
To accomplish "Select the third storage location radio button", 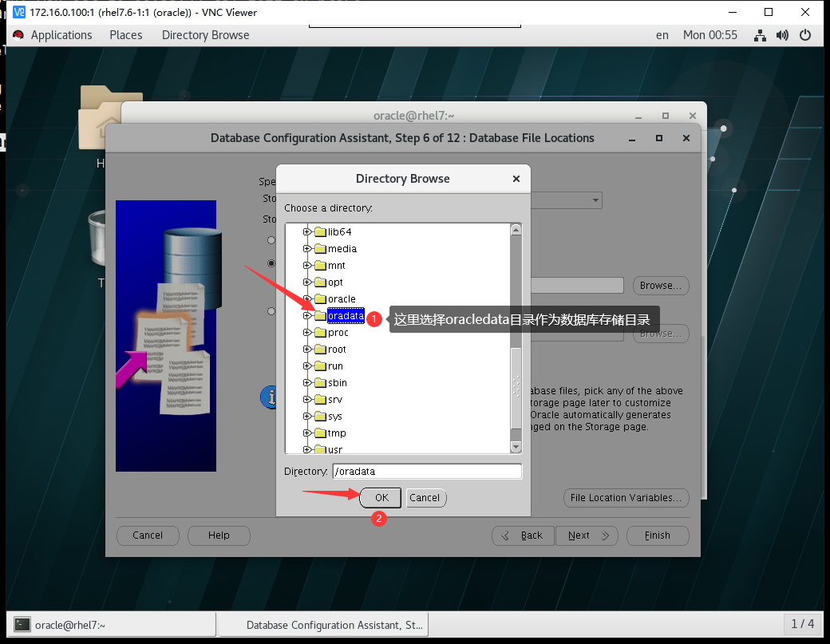I will point(271,311).
